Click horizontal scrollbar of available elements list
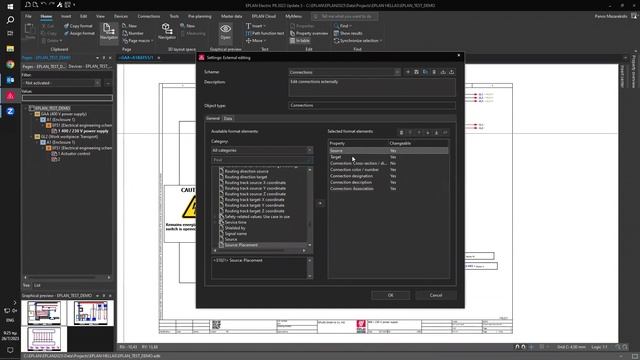 259,250
